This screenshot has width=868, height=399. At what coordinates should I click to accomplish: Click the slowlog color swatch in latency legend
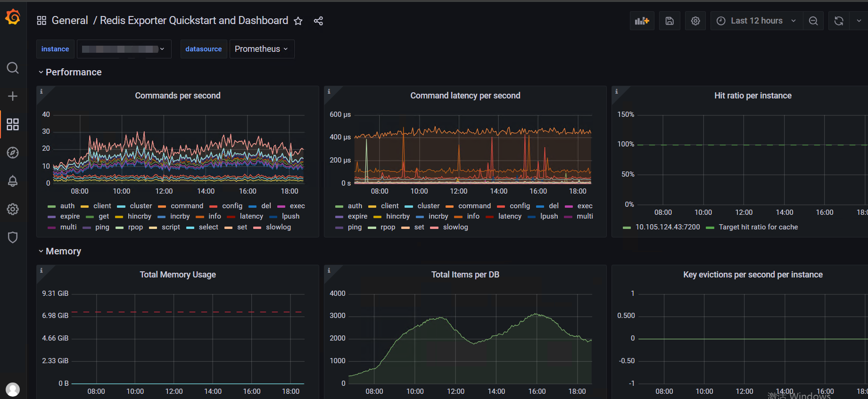[x=434, y=228]
